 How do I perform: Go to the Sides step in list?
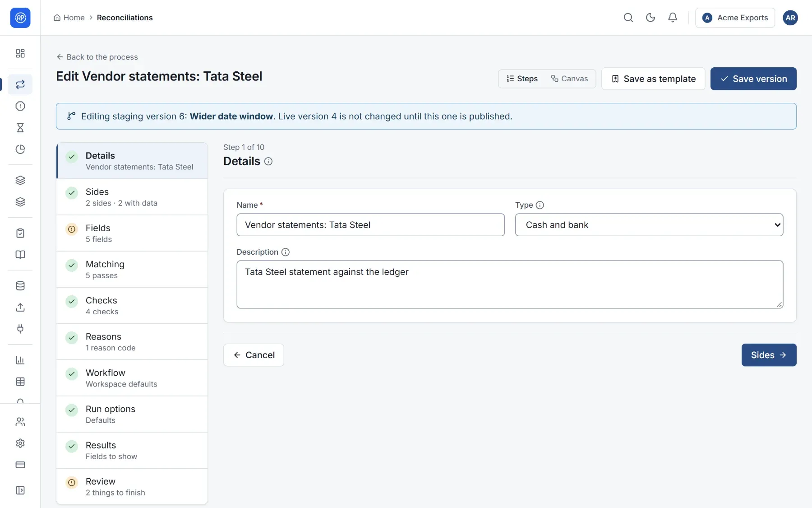132,197
